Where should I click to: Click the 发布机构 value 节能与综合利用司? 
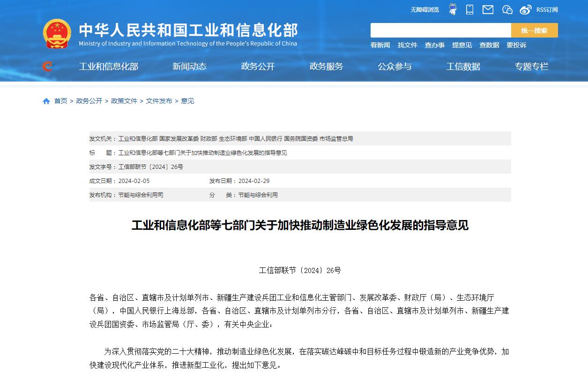pos(141,195)
